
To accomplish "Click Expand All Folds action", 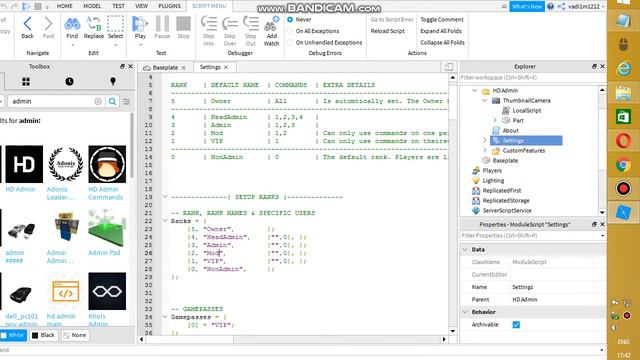I will 441,31.
